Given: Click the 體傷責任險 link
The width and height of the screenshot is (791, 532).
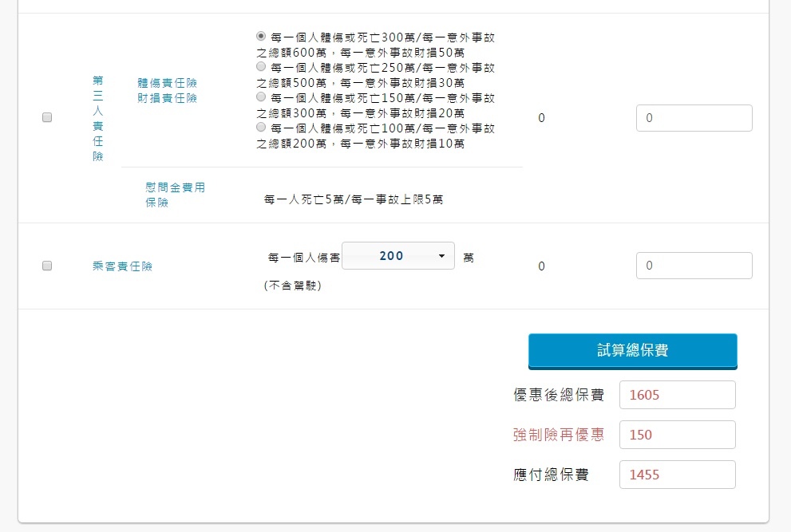Looking at the screenshot, I should [167, 83].
